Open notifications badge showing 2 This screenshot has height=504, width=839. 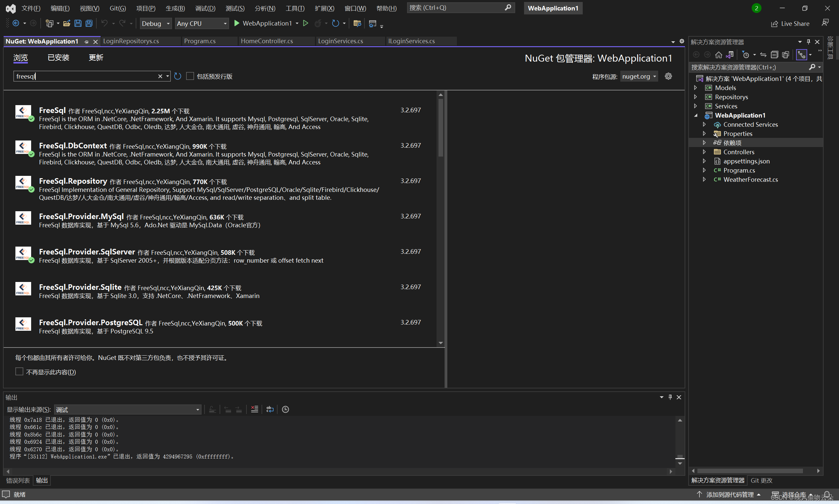(x=756, y=8)
